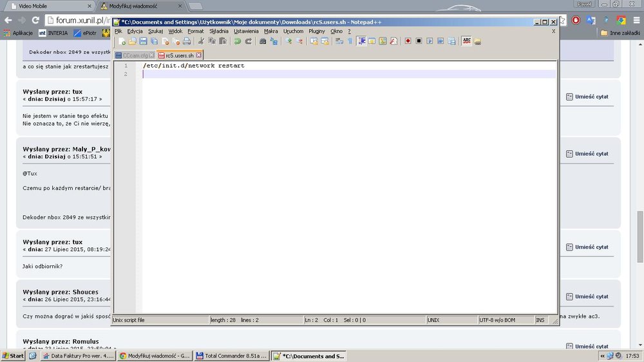The width and height of the screenshot is (644, 362).
Task: Open the Edycja menu
Action: [x=135, y=31]
